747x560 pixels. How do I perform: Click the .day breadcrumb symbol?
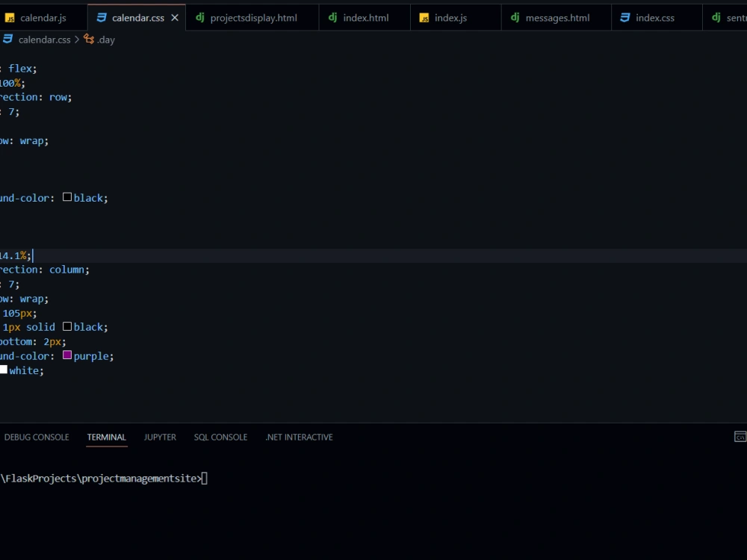click(106, 40)
